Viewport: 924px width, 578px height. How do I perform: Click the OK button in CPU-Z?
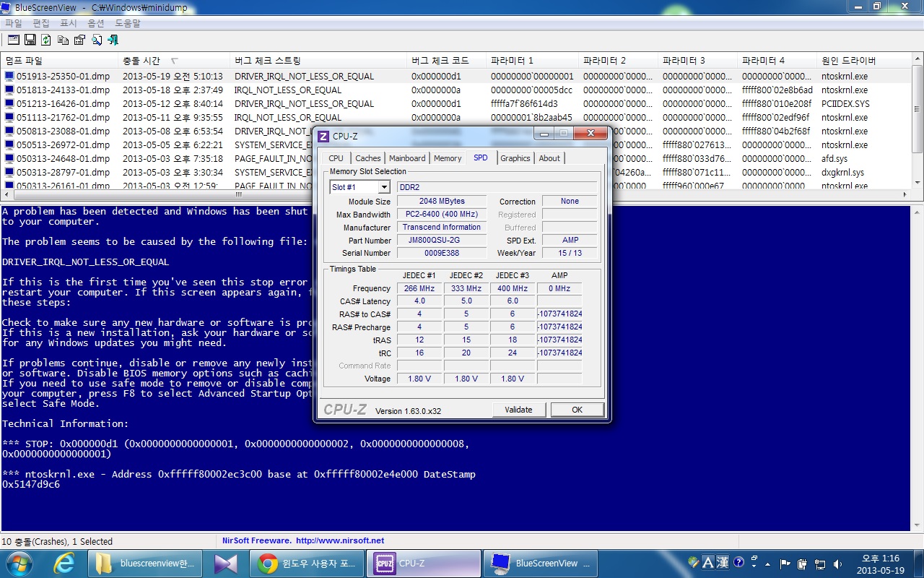(577, 410)
